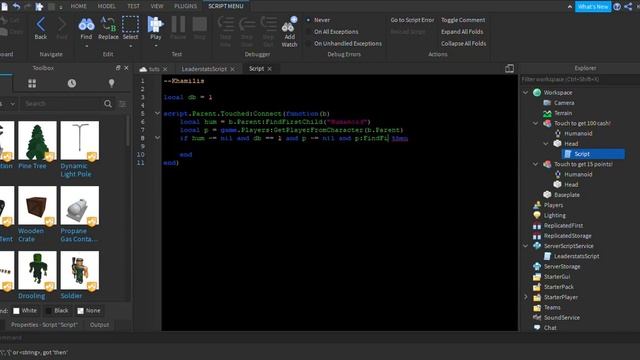Choose the None background option
Viewport: 640px width, 360px height.
tap(89, 311)
